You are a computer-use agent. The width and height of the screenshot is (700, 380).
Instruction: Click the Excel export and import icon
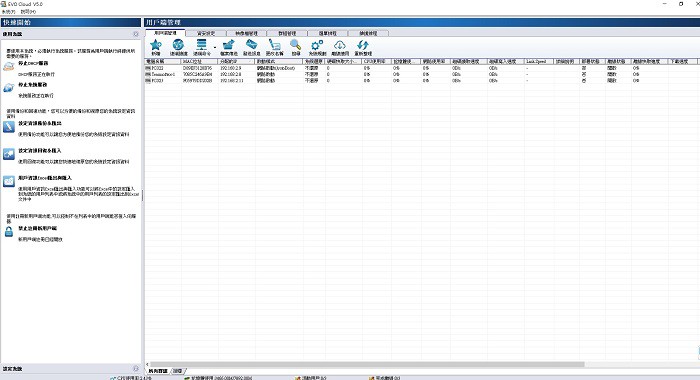tap(9, 181)
